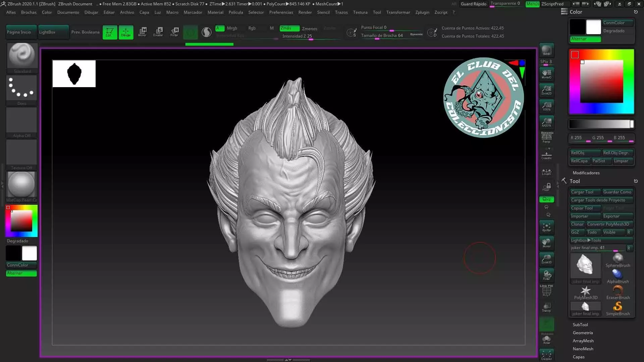This screenshot has width=644, height=362.
Task: Click the BPR render icon
Action: point(546,50)
